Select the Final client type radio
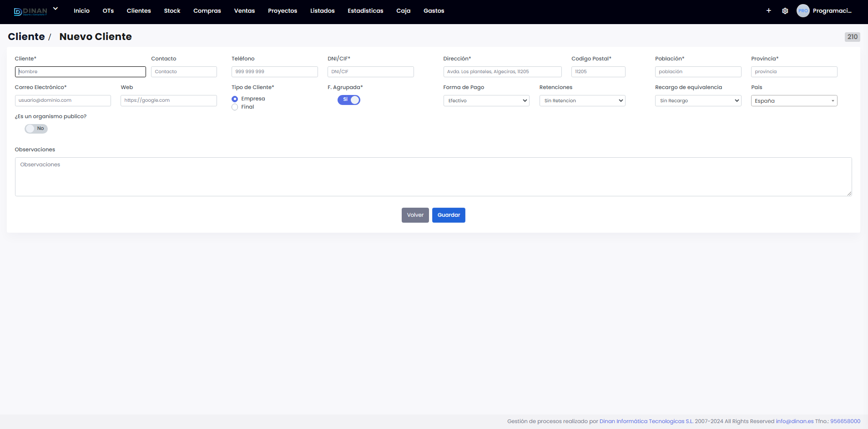Viewport: 868px width, 429px height. [235, 107]
